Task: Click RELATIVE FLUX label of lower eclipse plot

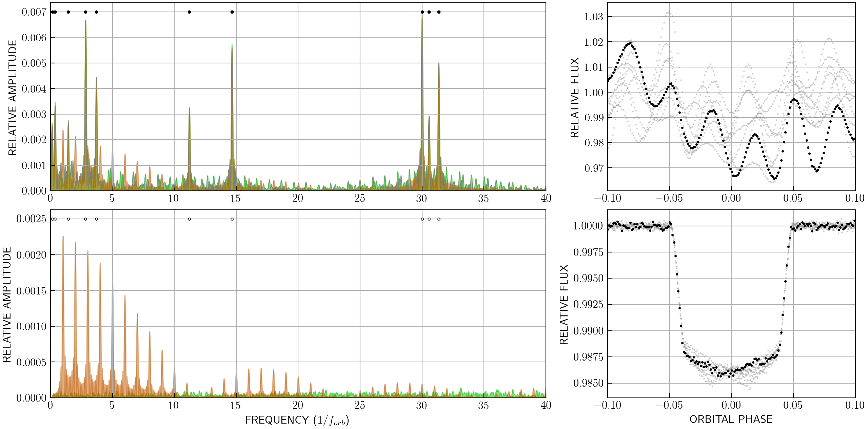Action: click(x=564, y=305)
